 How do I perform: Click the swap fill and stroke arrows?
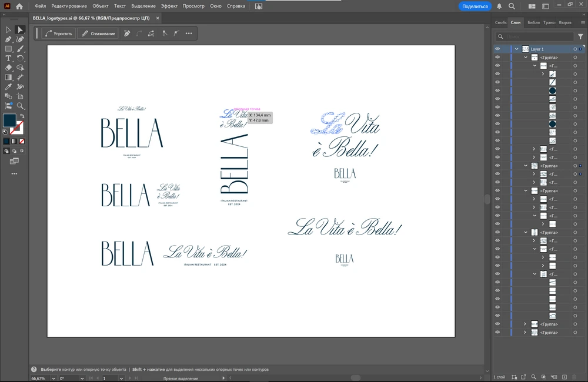22,116
